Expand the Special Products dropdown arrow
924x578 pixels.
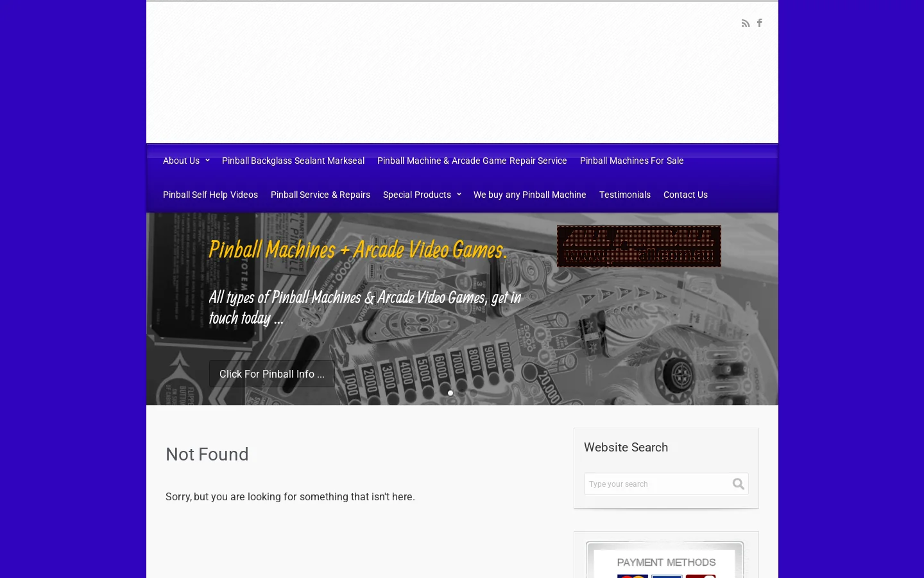click(x=459, y=195)
